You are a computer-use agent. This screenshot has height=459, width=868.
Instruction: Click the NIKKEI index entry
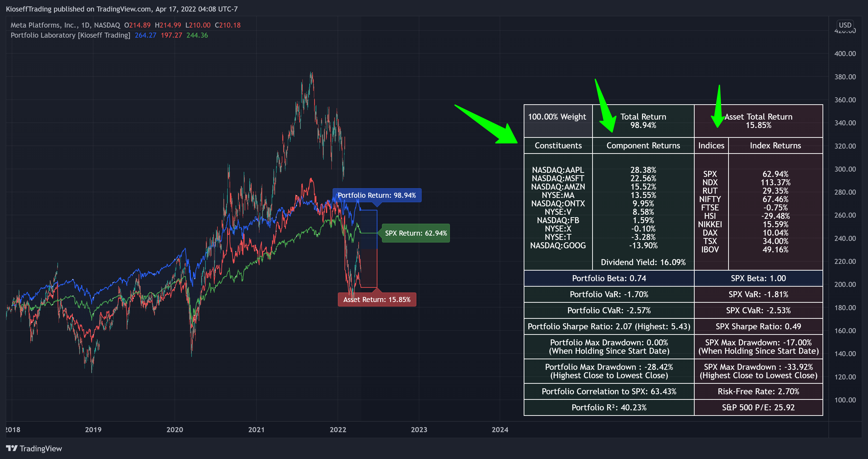pos(710,225)
